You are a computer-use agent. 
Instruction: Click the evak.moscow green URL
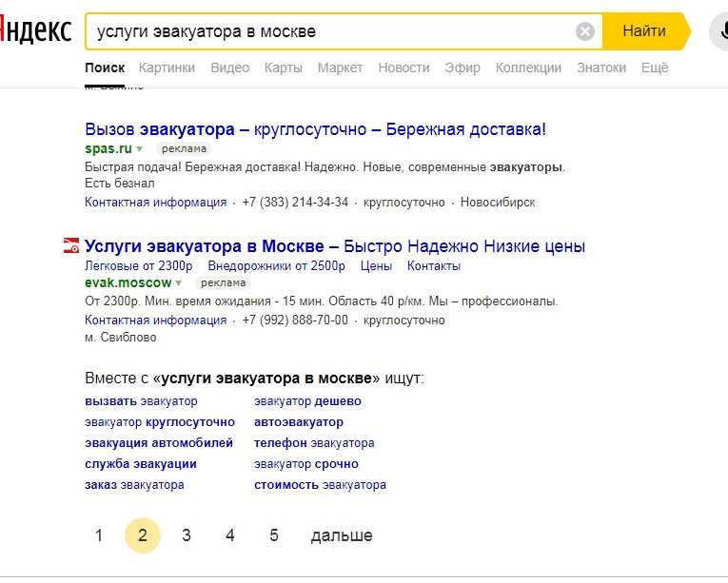128,282
